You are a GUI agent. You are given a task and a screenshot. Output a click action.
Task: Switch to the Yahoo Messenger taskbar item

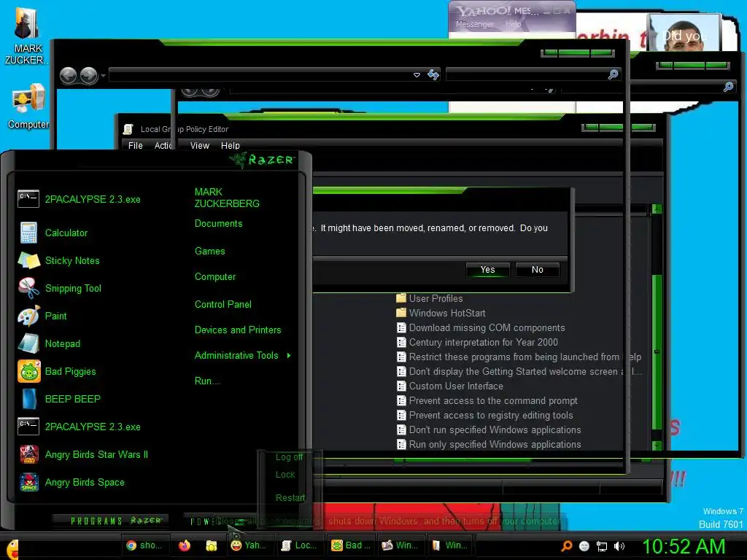click(249, 545)
